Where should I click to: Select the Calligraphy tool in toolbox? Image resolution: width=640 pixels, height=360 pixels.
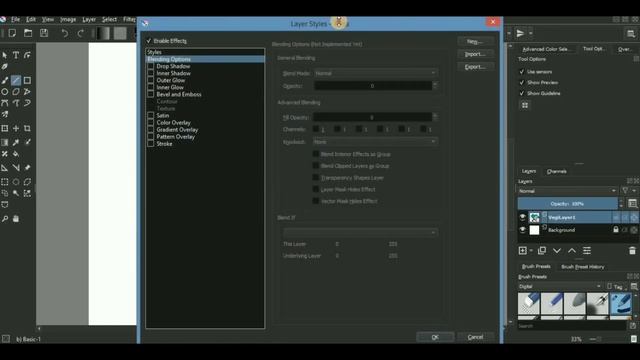coord(4,67)
